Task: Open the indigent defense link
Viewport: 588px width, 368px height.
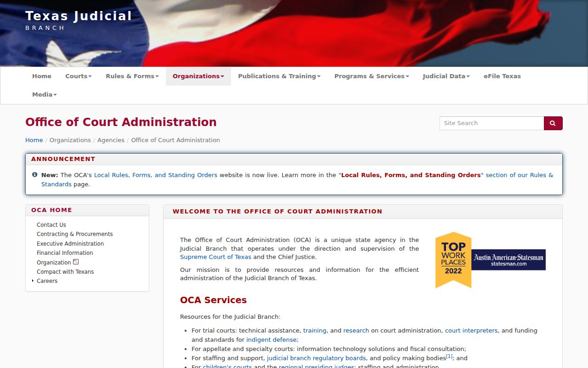Action: point(271,340)
